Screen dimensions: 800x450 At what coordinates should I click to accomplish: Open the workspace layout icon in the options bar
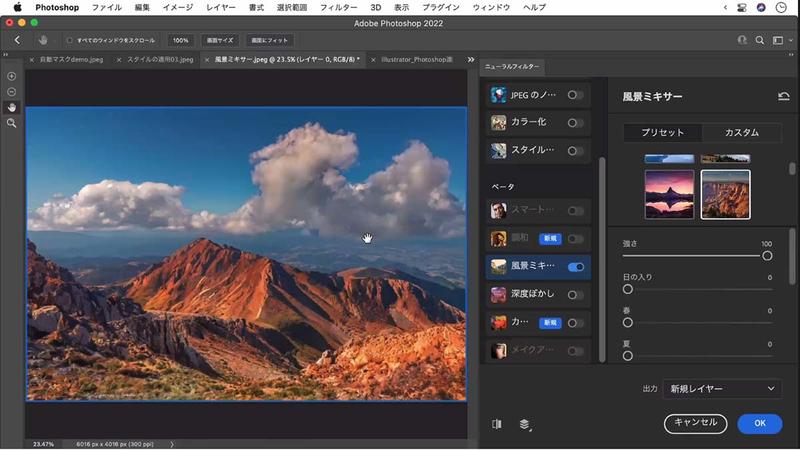point(778,40)
